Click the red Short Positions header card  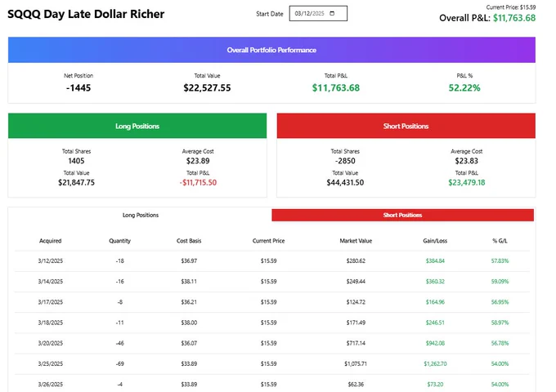coord(406,126)
